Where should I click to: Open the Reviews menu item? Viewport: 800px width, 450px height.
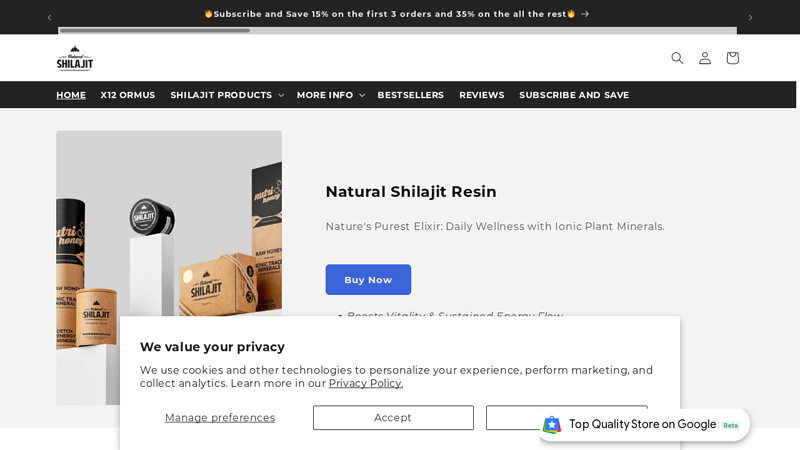coord(482,95)
